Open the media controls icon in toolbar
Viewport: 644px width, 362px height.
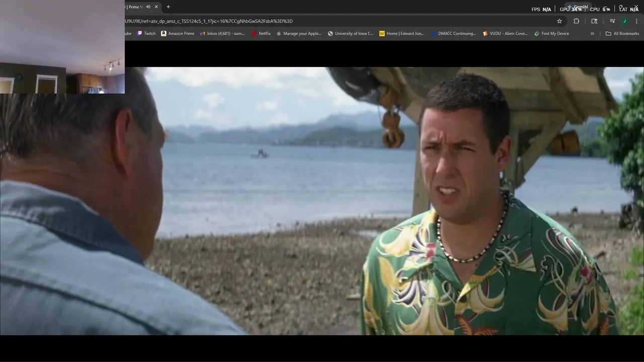[612, 21]
